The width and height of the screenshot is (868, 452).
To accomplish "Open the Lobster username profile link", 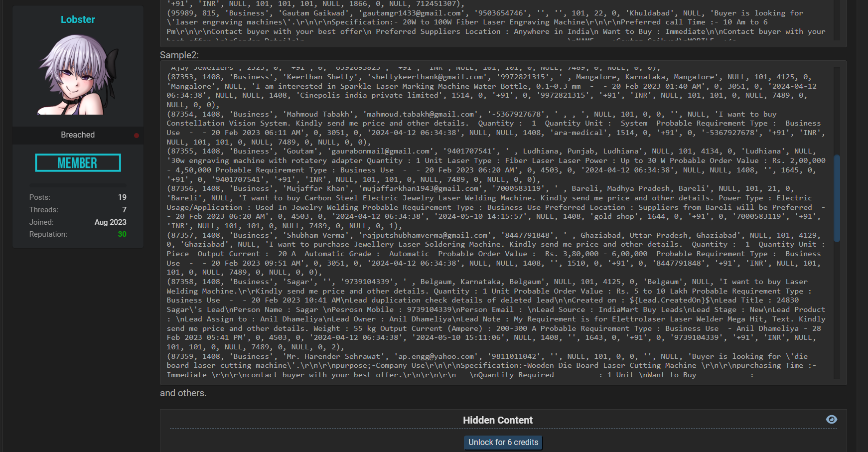I will click(x=78, y=19).
